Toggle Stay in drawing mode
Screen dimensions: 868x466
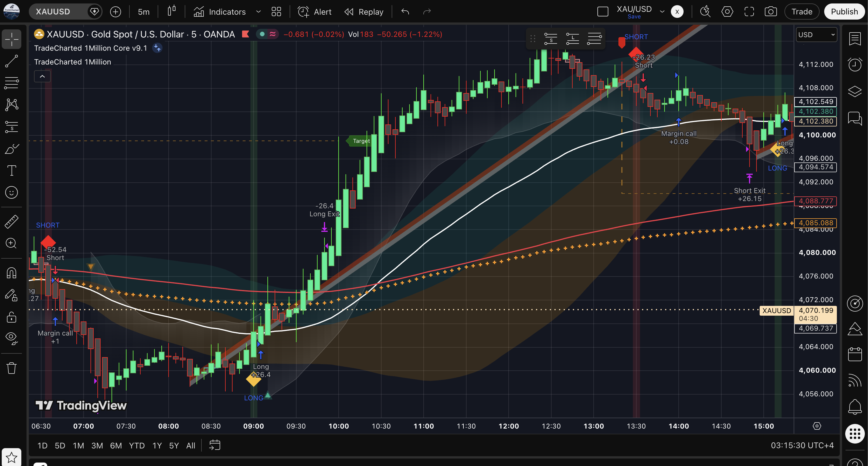point(12,295)
